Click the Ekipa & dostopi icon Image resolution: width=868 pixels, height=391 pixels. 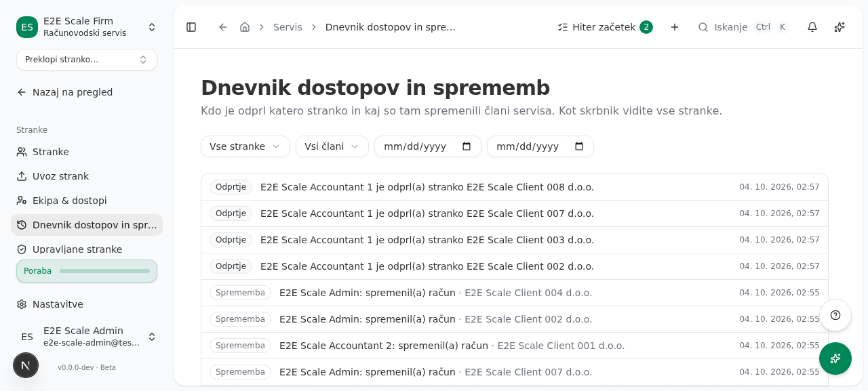[x=22, y=201]
